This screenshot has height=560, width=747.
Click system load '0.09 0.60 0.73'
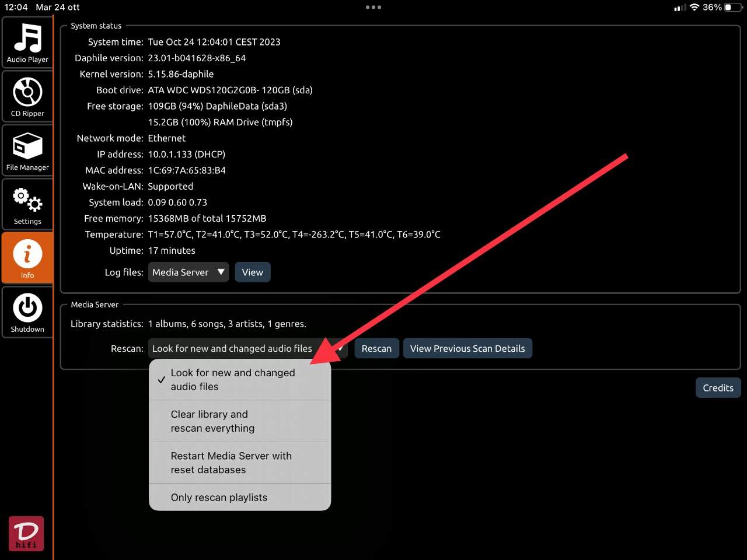[x=177, y=202]
